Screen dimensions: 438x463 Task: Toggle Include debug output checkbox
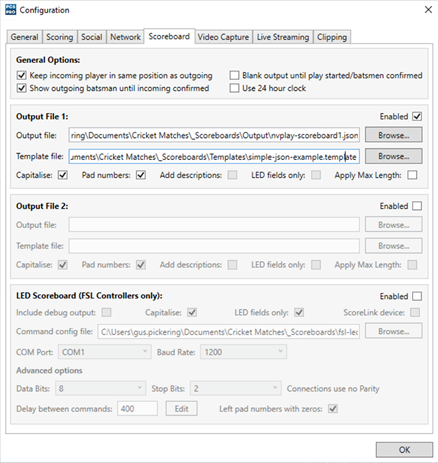tap(107, 313)
